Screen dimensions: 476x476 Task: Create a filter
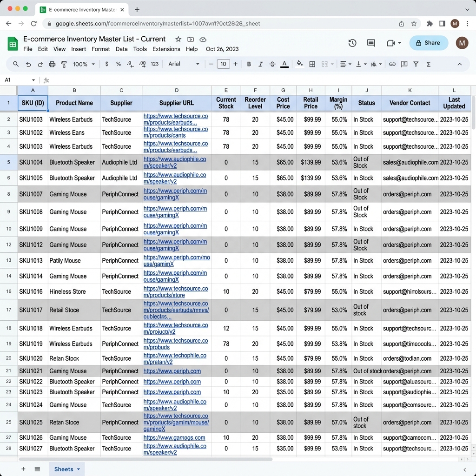click(416, 64)
